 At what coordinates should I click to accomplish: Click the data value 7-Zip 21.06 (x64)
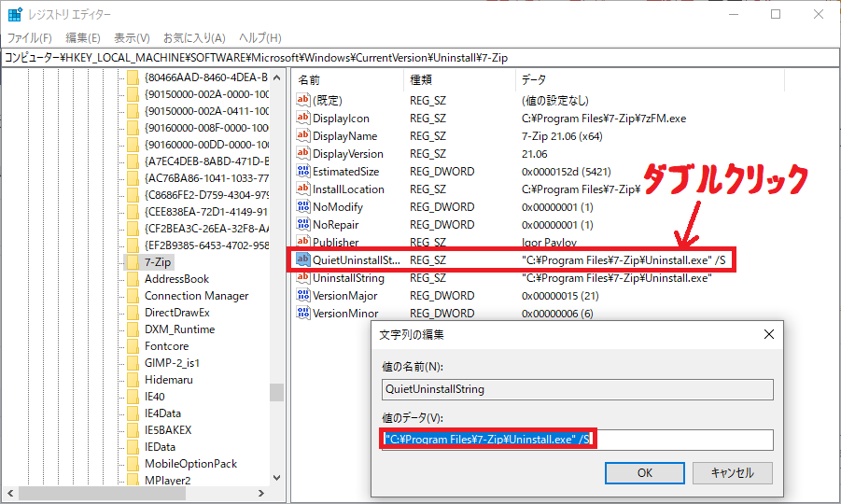click(562, 136)
